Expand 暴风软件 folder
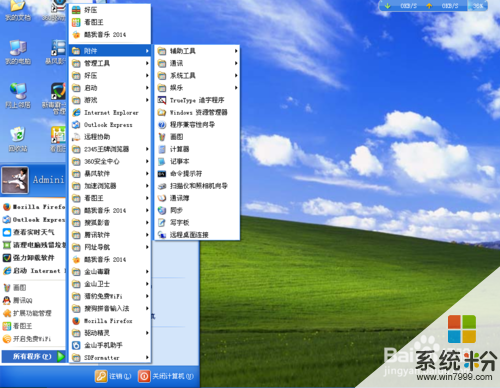The height and width of the screenshot is (388, 500). [x=110, y=174]
